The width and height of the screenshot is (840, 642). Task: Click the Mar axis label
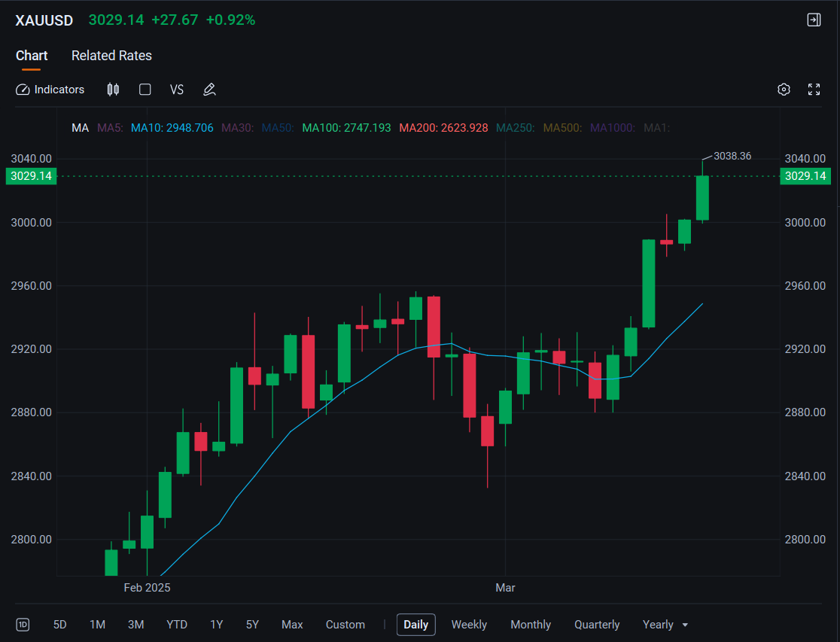click(x=505, y=588)
